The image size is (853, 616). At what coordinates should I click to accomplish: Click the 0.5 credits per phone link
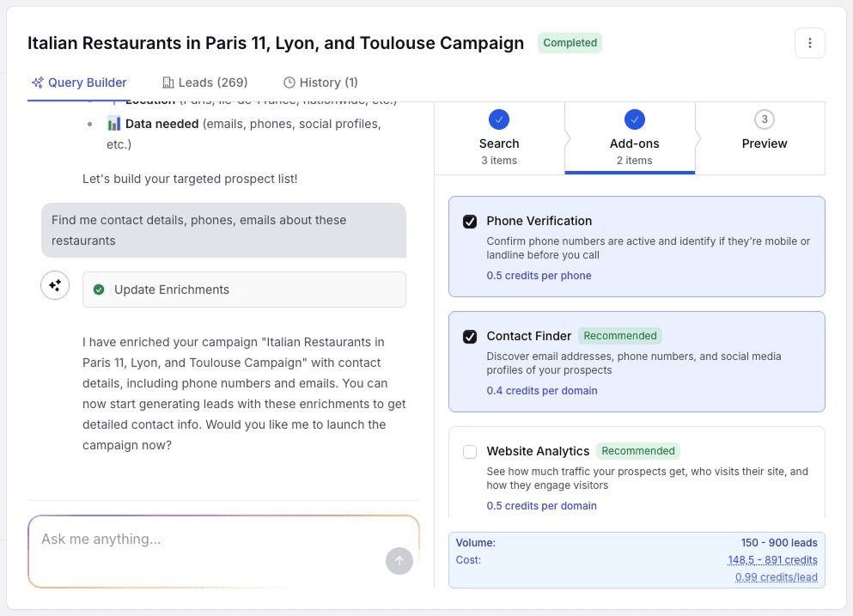click(x=539, y=276)
